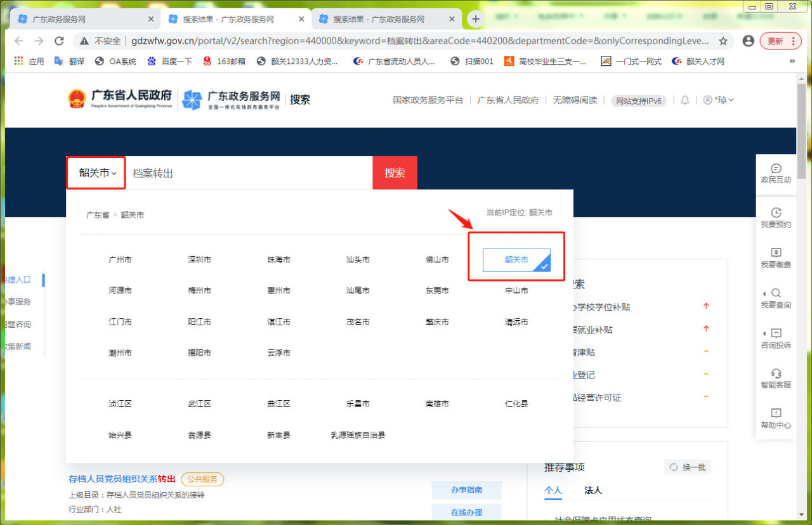
Task: Select 浈江区 district option
Action: coord(120,404)
